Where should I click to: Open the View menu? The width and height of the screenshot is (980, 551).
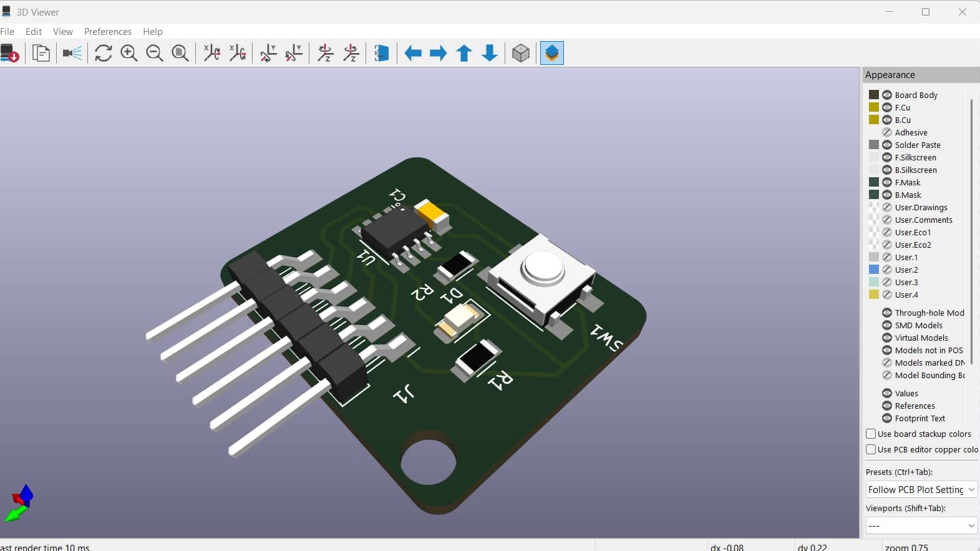[63, 31]
